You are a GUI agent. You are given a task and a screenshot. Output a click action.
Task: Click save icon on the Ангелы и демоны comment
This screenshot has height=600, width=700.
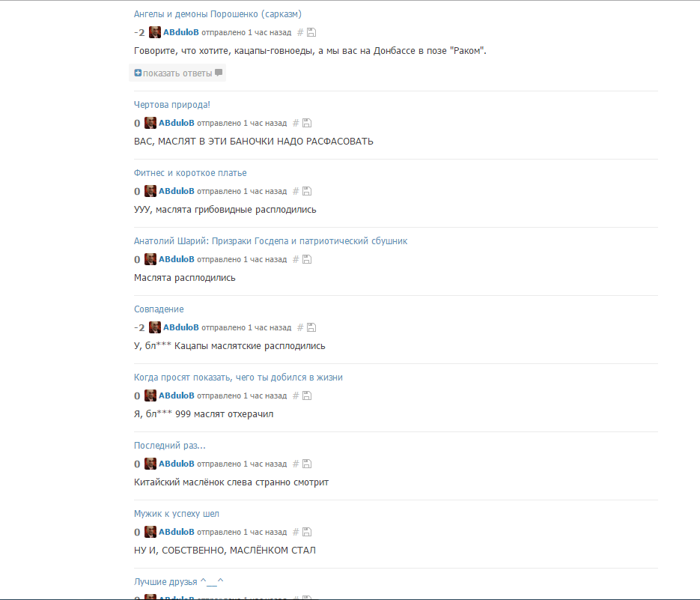coord(311,32)
